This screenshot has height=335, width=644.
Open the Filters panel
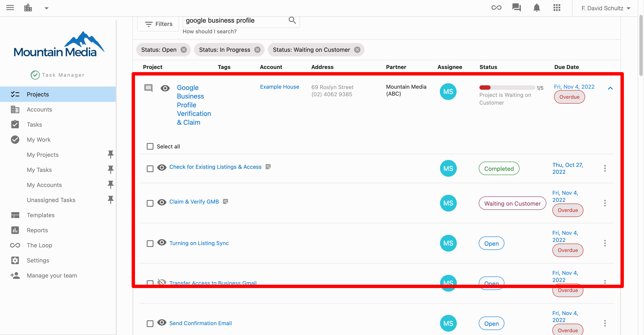[158, 24]
